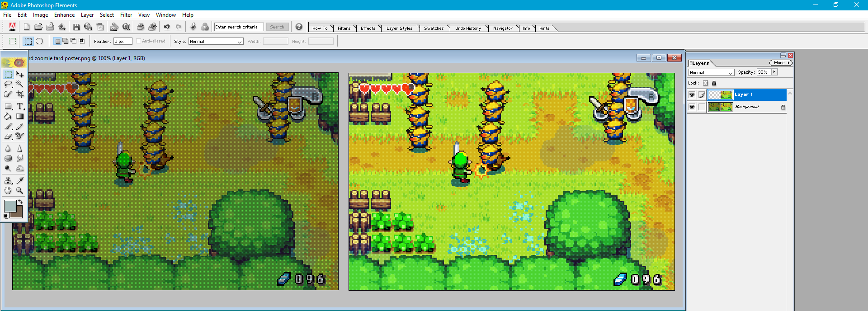
Task: Select Intersect with selection mode button
Action: (82, 41)
